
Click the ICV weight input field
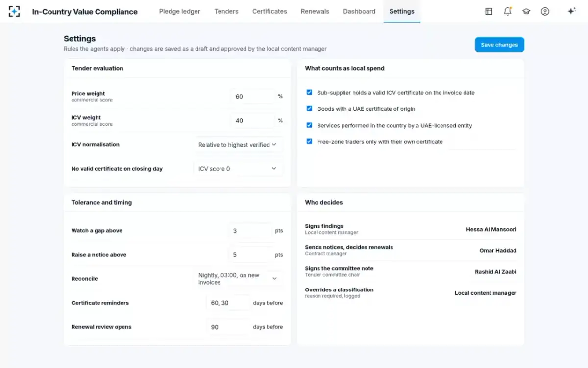252,121
